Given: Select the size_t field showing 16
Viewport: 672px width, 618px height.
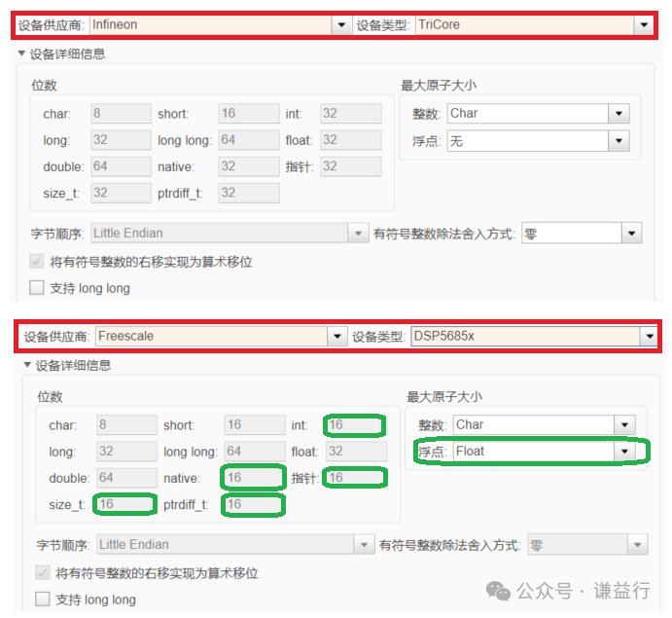Looking at the screenshot, I should [125, 504].
